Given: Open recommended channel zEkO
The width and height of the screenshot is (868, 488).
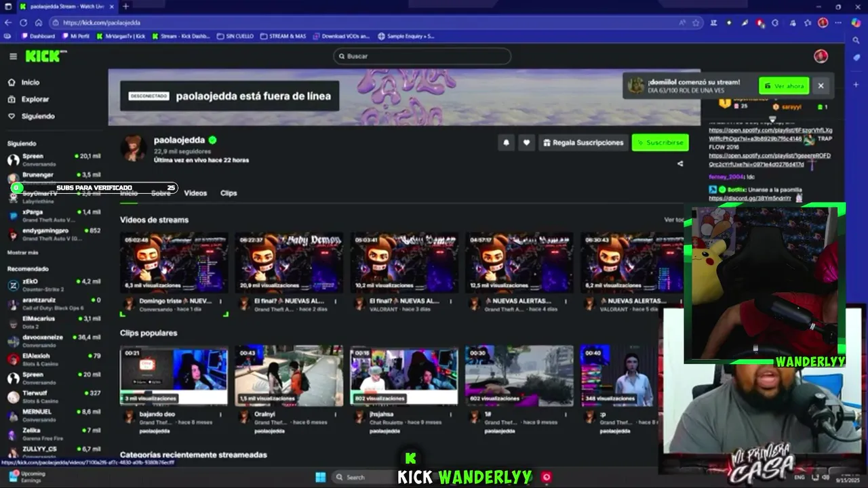Looking at the screenshot, I should (x=54, y=285).
